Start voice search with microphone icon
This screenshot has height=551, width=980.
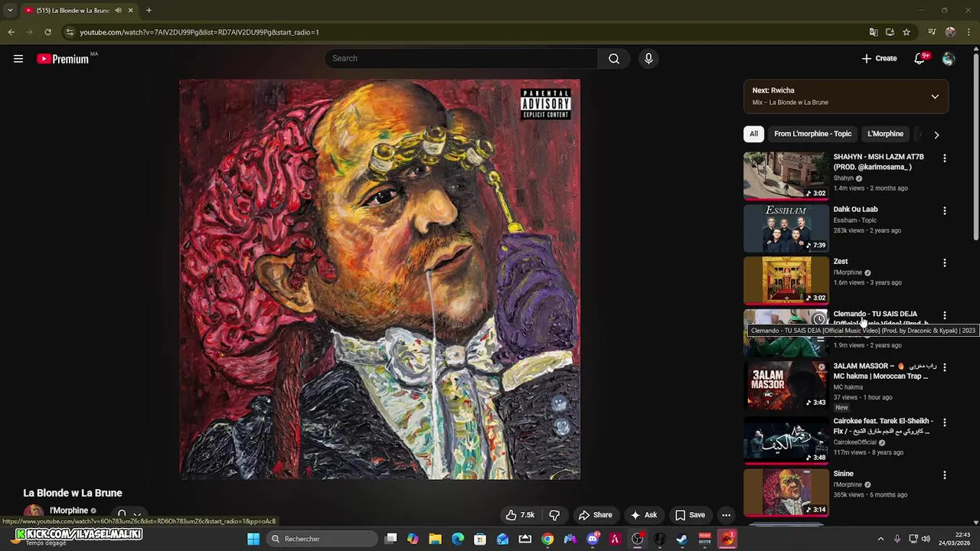click(648, 59)
